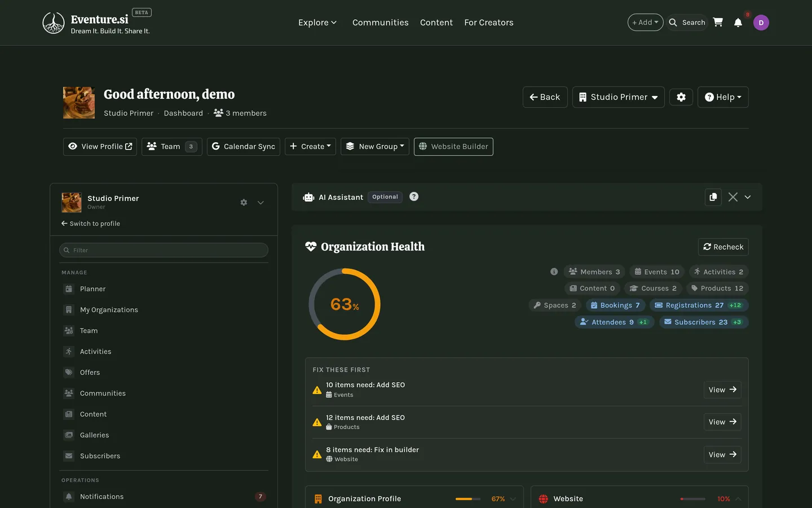Open Calendar Sync
Image resolution: width=812 pixels, height=508 pixels.
244,147
